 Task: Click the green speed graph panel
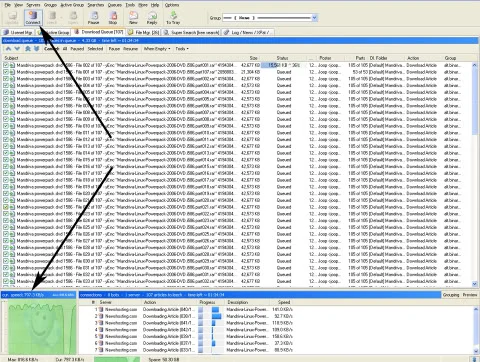(x=42, y=327)
